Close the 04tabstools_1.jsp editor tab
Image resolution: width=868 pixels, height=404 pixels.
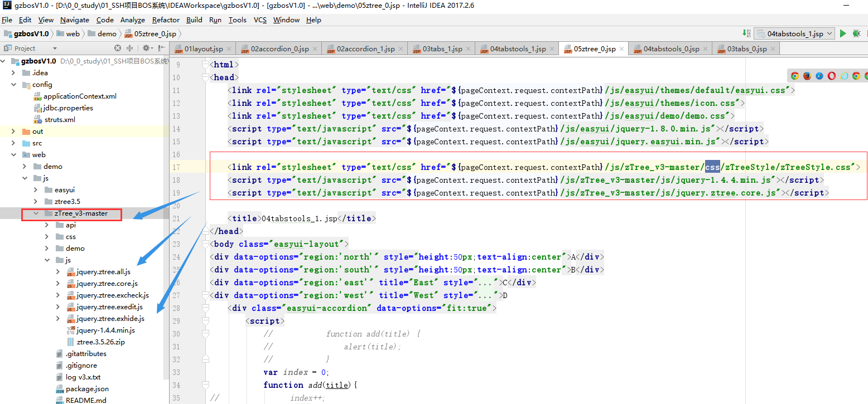pos(552,49)
